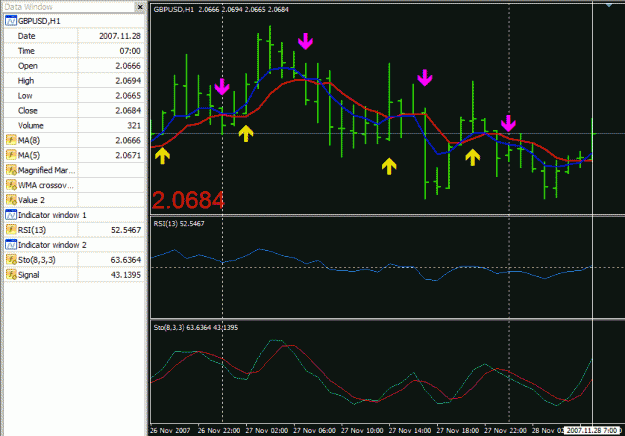This screenshot has width=625, height=436.
Task: Click the 26 Nov 22:00 time axis label
Action: pos(219,430)
